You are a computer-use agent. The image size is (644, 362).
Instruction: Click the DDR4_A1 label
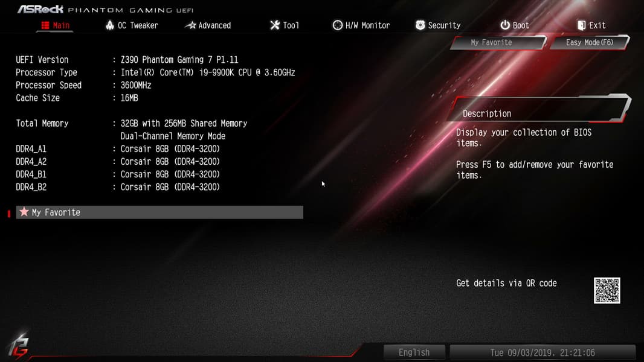pos(31,149)
